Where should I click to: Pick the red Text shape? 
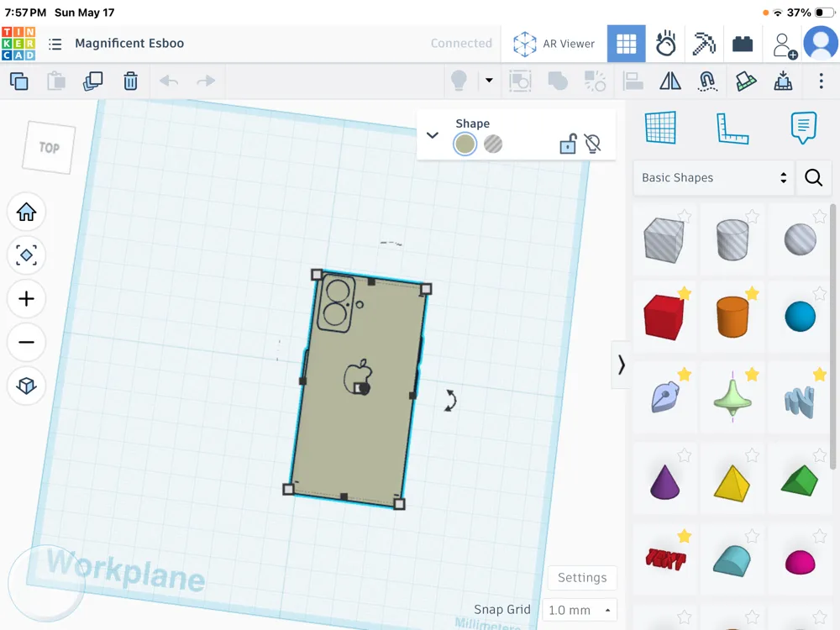[x=664, y=559]
